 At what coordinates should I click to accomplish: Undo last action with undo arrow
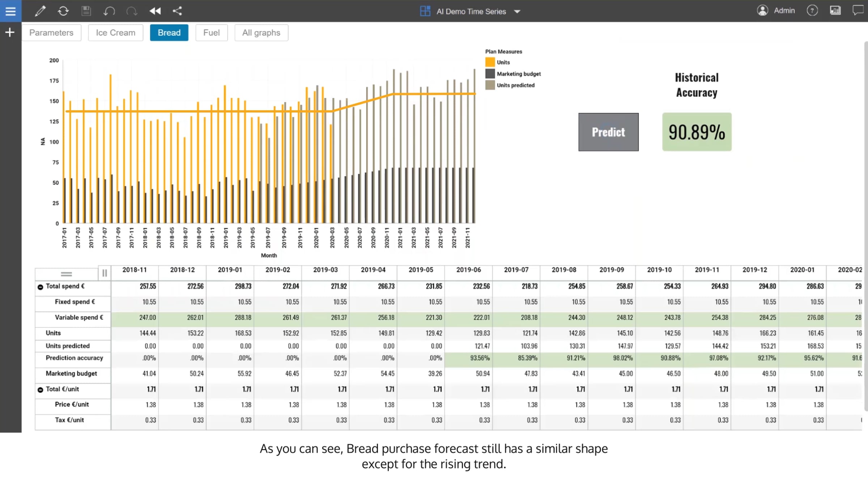tap(109, 11)
